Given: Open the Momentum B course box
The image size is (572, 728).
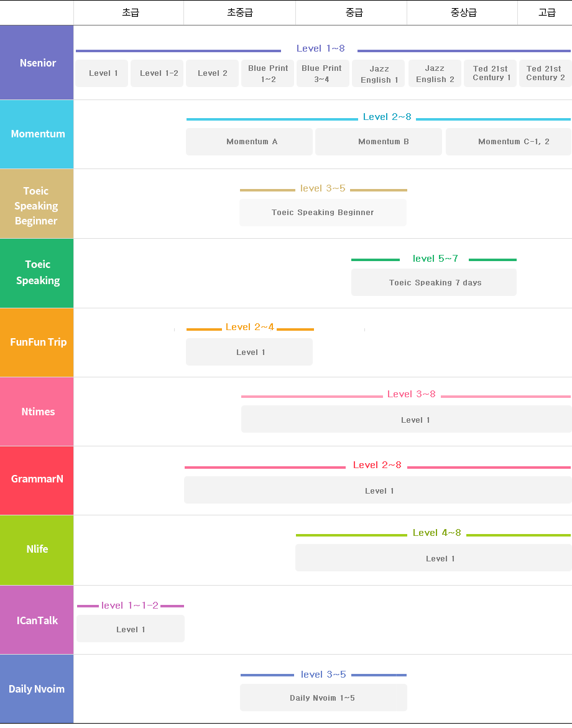Looking at the screenshot, I should point(379,142).
